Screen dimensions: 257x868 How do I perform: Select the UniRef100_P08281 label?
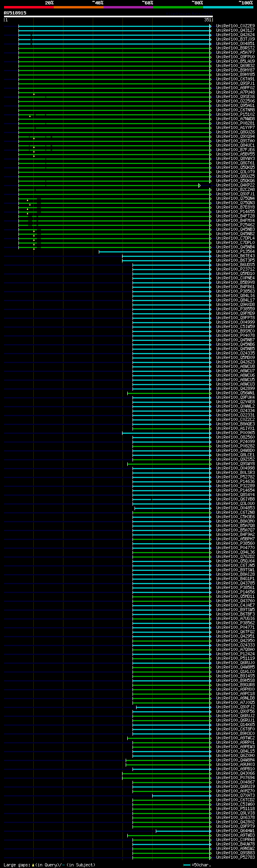tap(235, 123)
